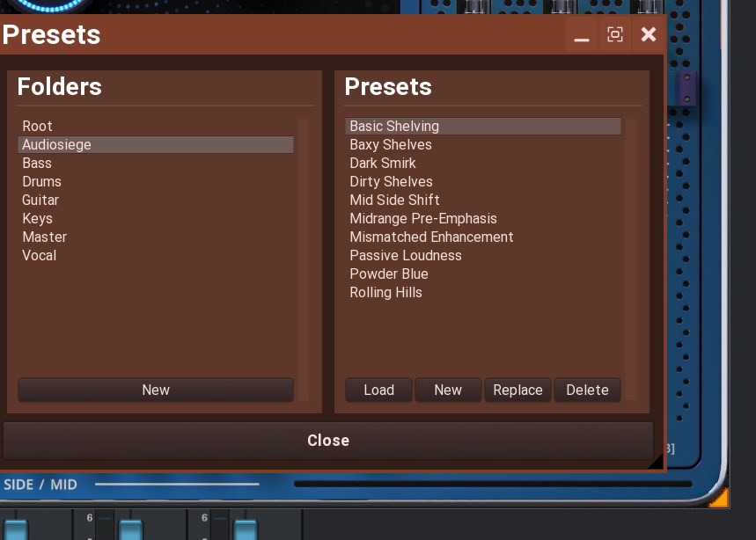Close Presets dialog with X icon
The image size is (756, 540).
tap(649, 35)
